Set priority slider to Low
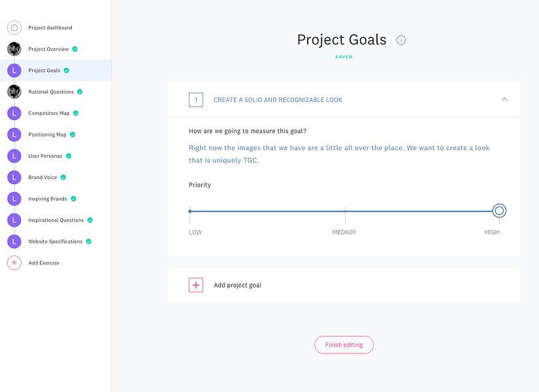 (x=190, y=211)
